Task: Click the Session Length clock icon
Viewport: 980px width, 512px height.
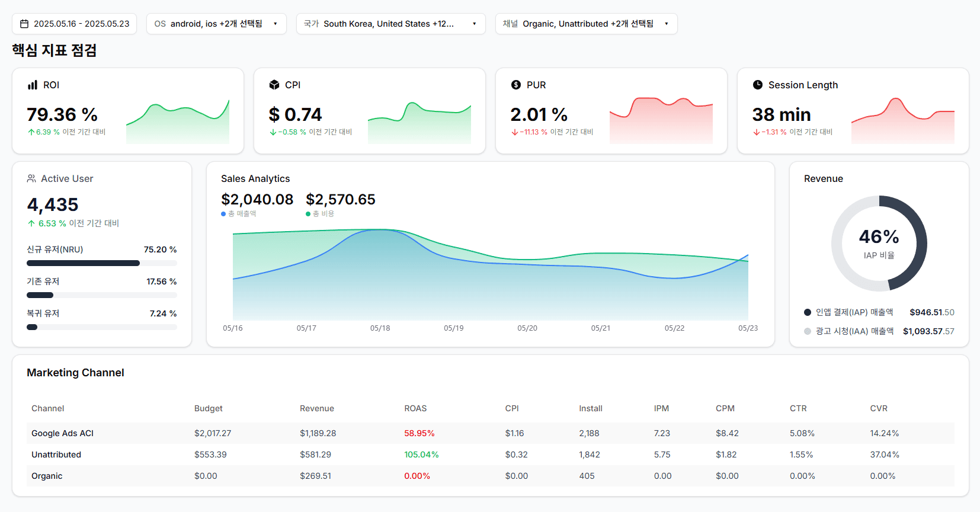Action: pos(758,85)
